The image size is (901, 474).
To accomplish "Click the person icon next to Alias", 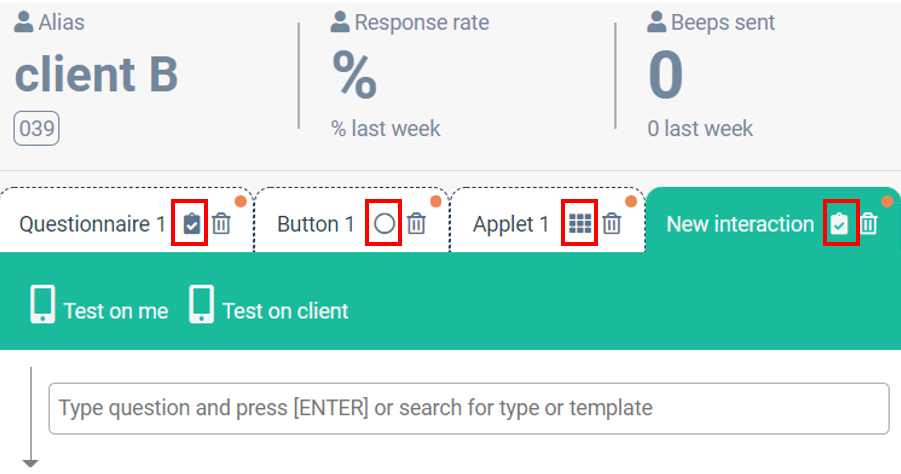I will pos(24,22).
